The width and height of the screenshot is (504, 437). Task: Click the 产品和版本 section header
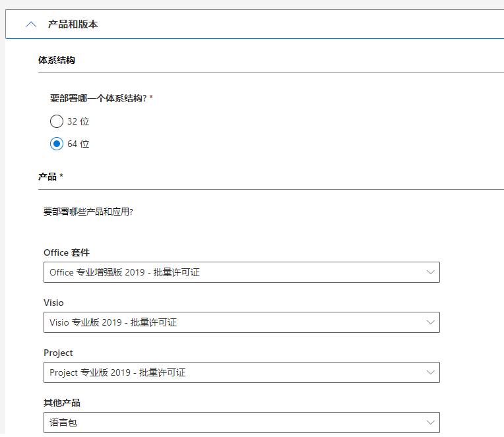[x=255, y=24]
